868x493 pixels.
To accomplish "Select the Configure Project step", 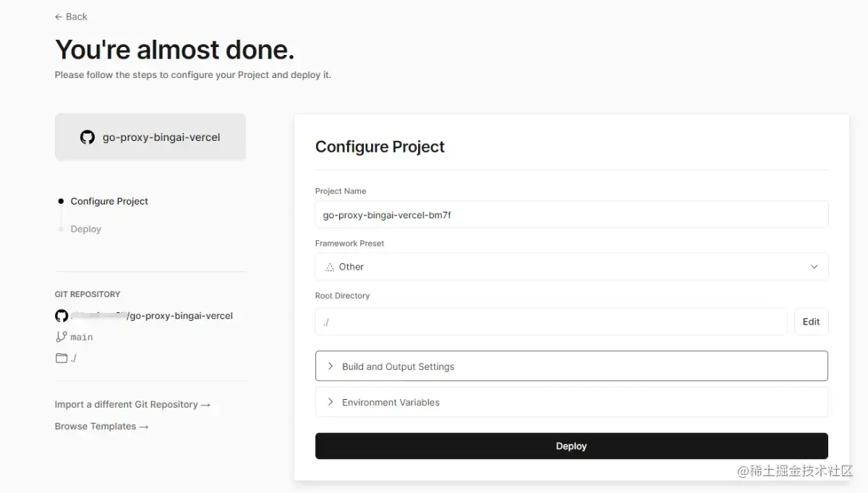I will [x=109, y=202].
